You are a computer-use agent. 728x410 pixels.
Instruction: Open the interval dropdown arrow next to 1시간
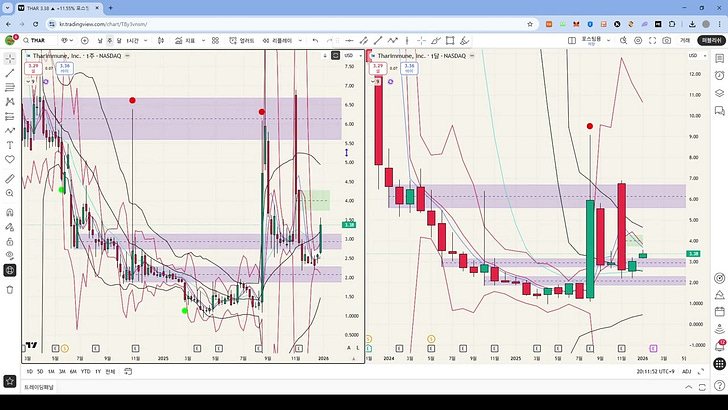(x=145, y=40)
